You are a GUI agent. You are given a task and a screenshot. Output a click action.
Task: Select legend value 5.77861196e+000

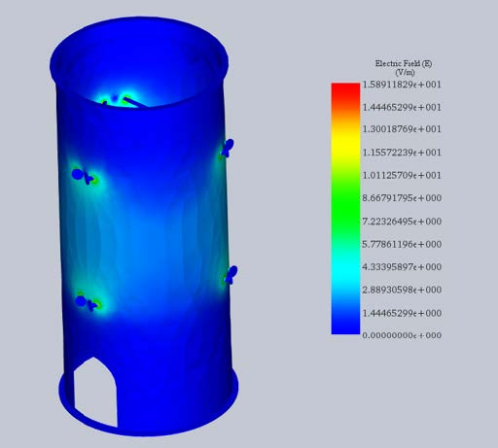402,244
